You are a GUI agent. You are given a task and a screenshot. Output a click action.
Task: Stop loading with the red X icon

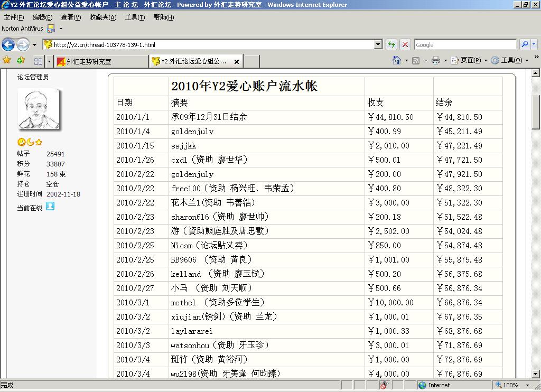(x=405, y=44)
